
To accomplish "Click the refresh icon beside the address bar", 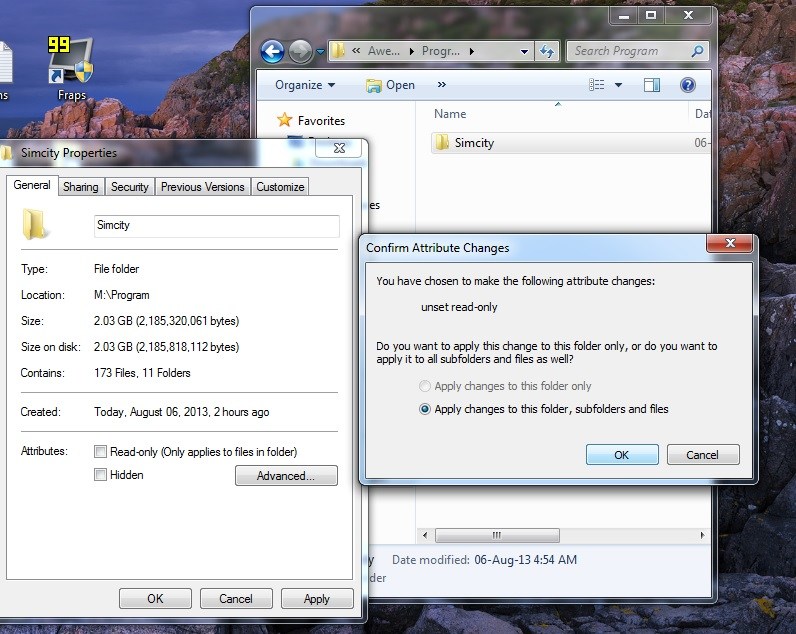I will coord(547,51).
